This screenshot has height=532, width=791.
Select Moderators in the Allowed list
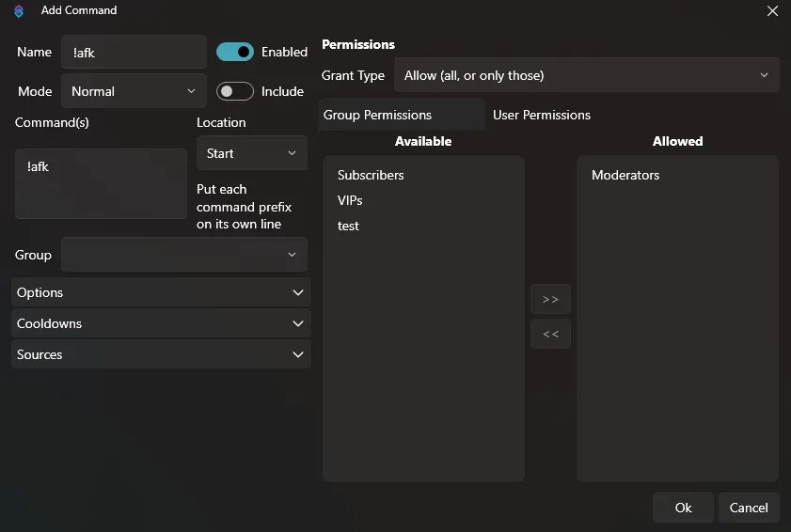tap(625, 175)
